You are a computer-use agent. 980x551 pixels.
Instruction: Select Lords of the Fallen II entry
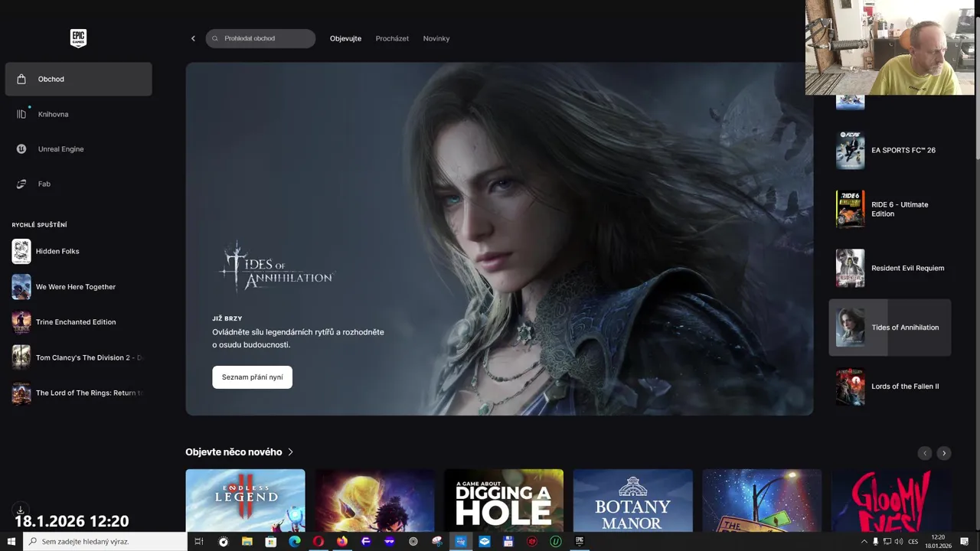[890, 386]
